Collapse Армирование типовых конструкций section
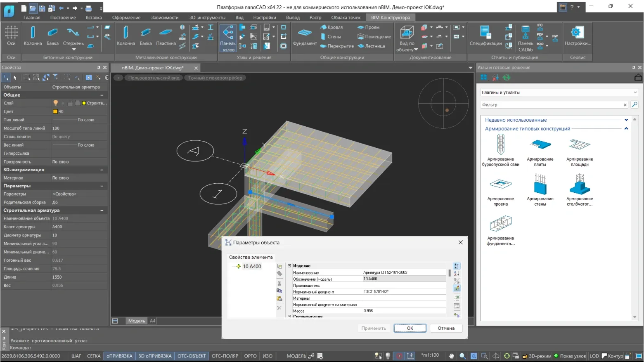The width and height of the screenshot is (644, 362). coord(626,129)
